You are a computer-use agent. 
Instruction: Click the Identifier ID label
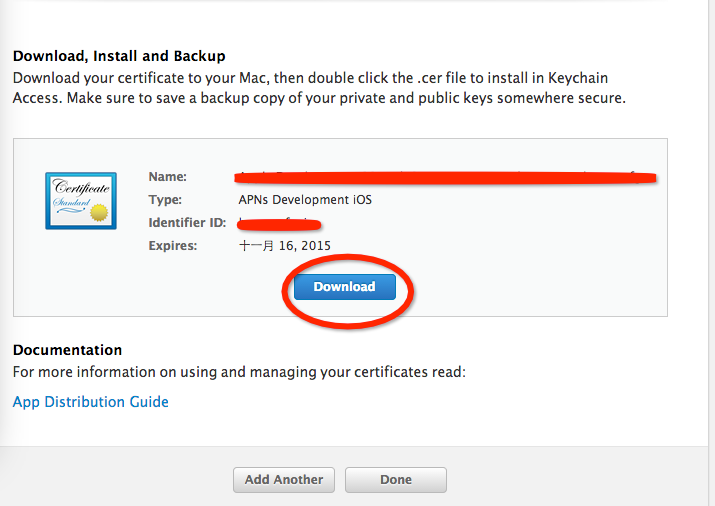click(x=187, y=223)
